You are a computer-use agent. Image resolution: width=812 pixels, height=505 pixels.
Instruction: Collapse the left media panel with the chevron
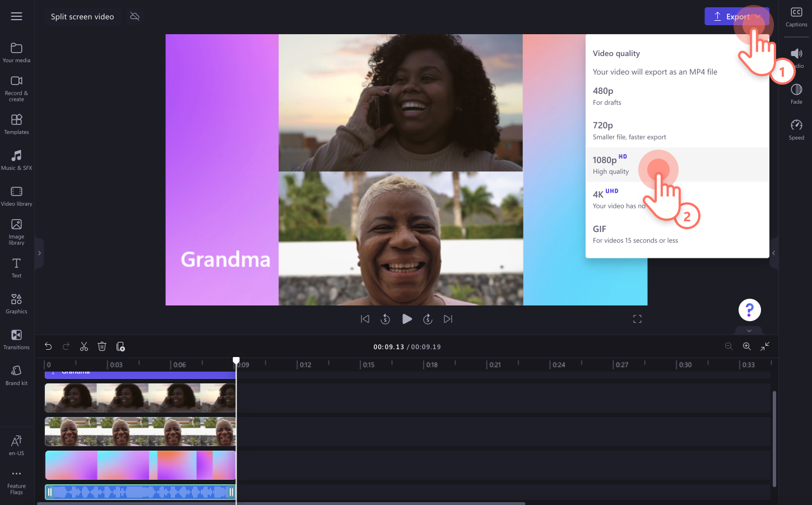point(39,253)
